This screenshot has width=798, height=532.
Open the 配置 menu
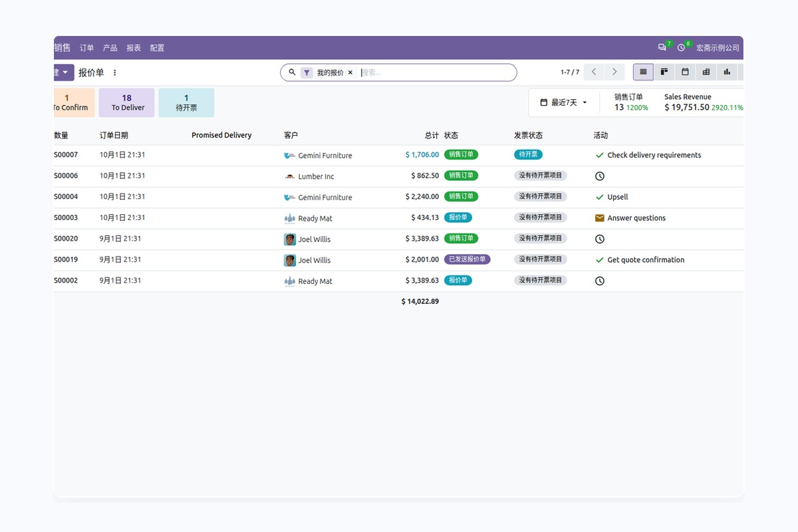click(x=157, y=48)
